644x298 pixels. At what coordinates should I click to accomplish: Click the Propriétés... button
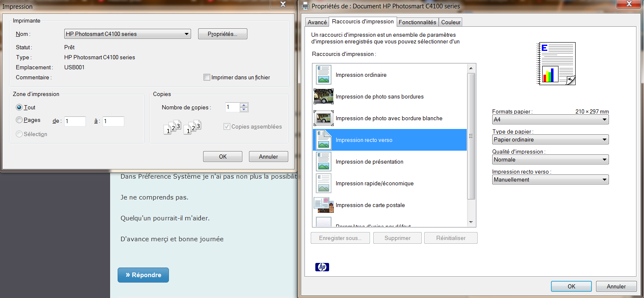click(x=222, y=34)
